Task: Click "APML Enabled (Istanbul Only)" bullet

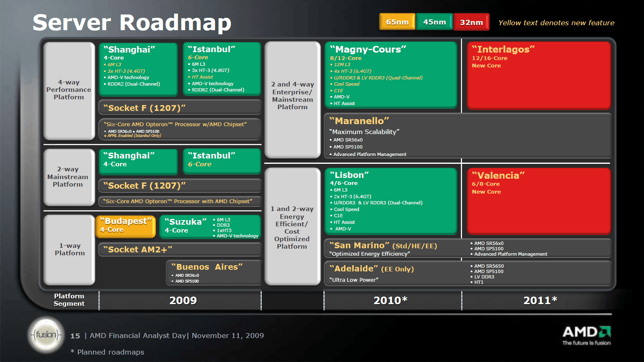Action: 134,136
